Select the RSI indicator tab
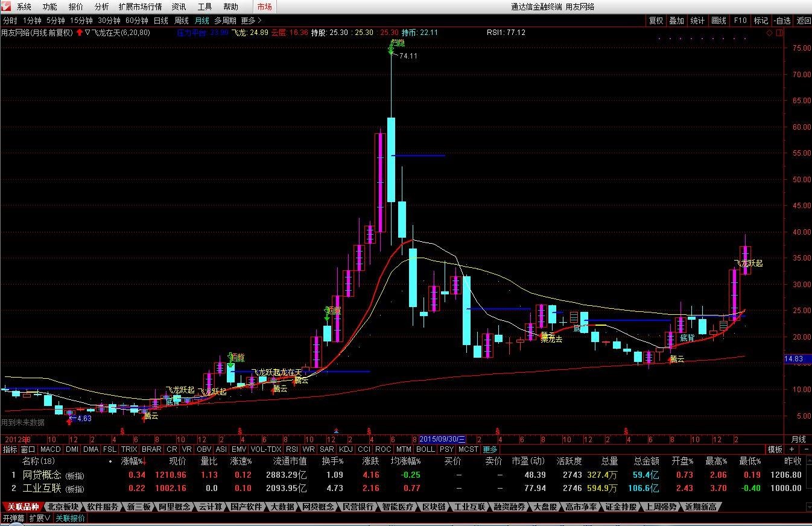This screenshot has width=812, height=526. pyautogui.click(x=292, y=449)
